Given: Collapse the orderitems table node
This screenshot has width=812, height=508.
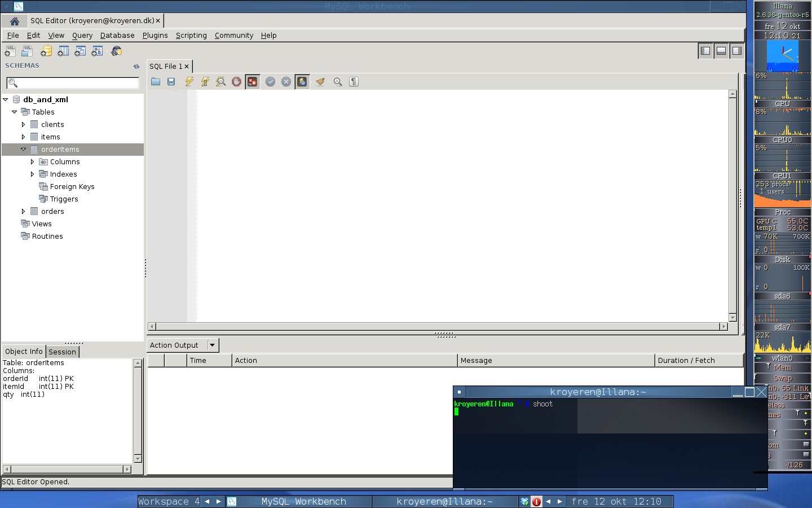Looking at the screenshot, I should 23,150.
